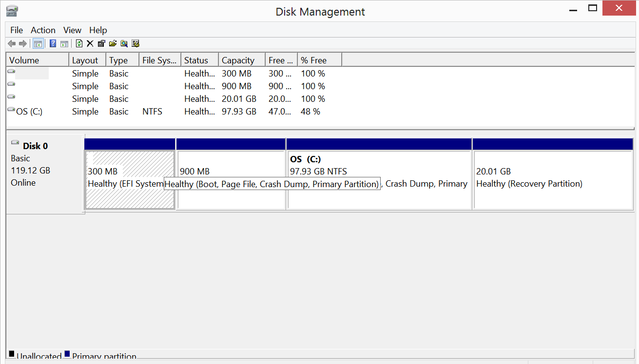This screenshot has height=364, width=639.
Task: Select the 900 MB partition block in Disk 0
Action: click(231, 180)
